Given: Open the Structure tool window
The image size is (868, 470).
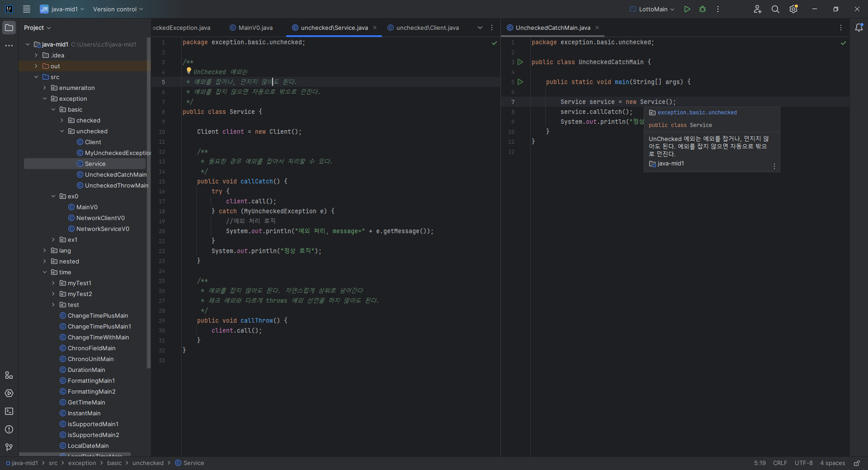Looking at the screenshot, I should tap(9, 375).
